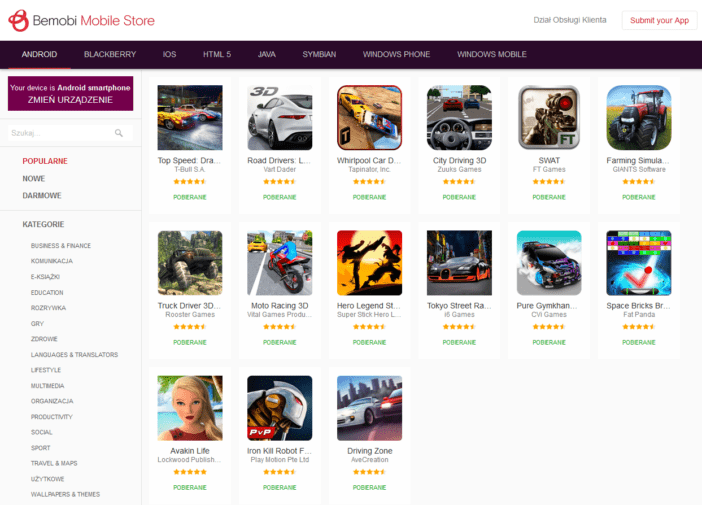Switch to the iOS platform tab
The height and width of the screenshot is (505, 702).
point(169,55)
